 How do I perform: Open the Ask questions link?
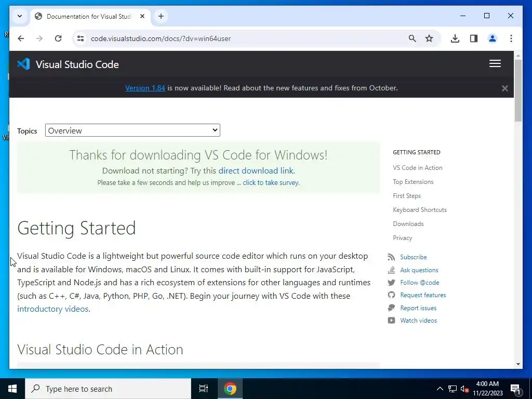(419, 270)
